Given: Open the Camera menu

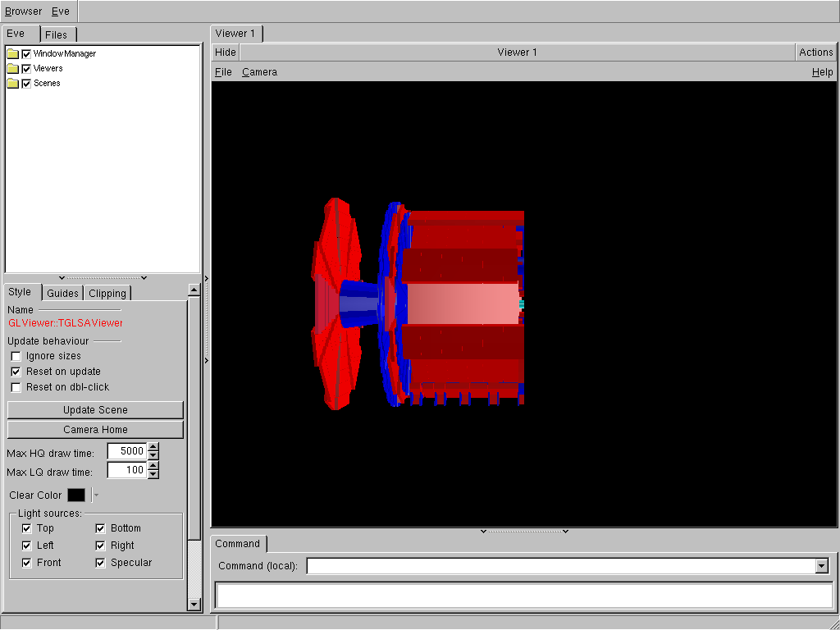Looking at the screenshot, I should coord(259,72).
